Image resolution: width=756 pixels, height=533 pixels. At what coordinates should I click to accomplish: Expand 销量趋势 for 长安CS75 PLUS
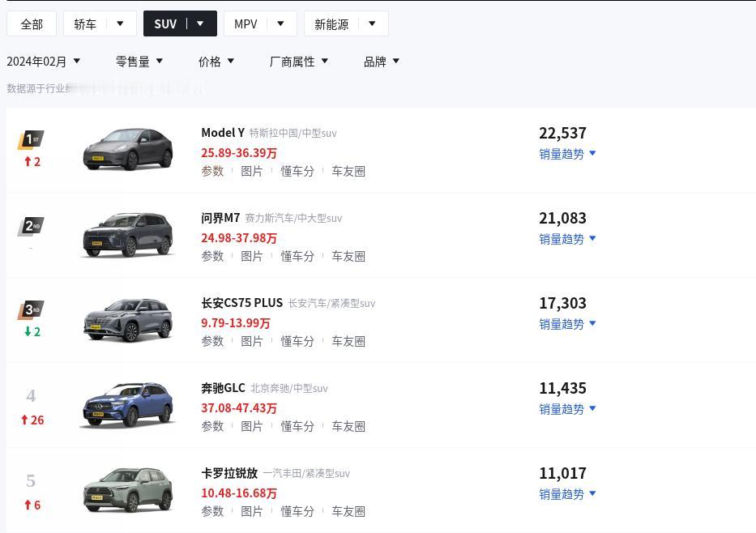[567, 324]
